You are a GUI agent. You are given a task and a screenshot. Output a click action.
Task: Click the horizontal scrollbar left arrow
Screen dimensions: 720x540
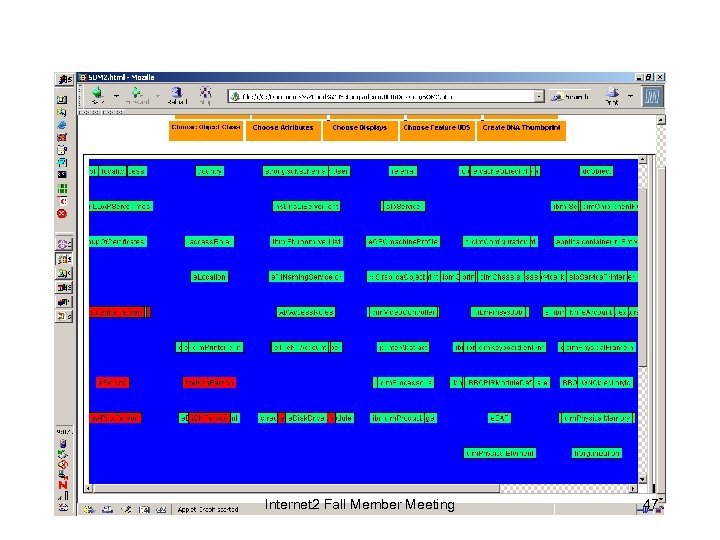tap(88, 489)
